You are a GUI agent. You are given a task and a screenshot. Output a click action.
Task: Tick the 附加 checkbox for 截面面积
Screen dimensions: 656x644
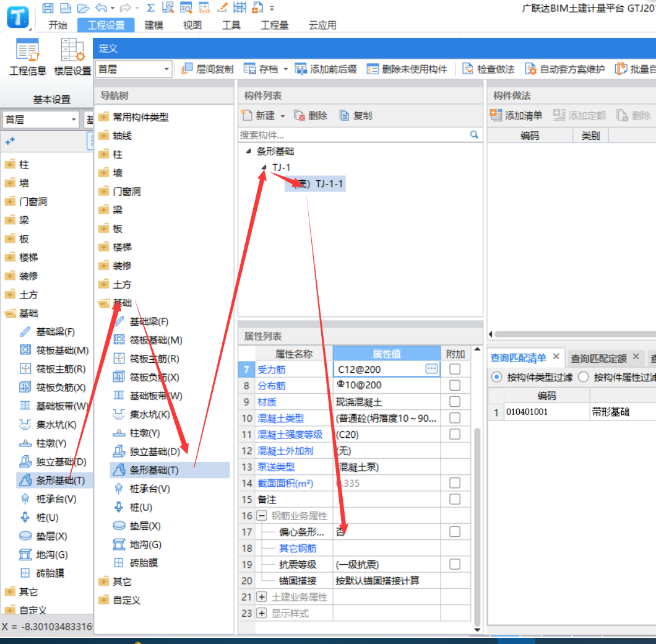[x=455, y=483]
